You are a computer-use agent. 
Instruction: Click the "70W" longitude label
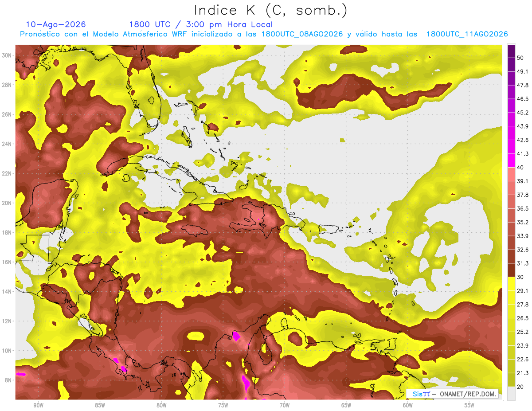pos(285,405)
